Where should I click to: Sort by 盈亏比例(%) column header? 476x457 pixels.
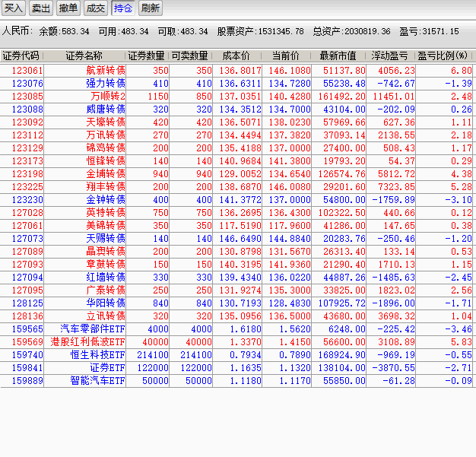coord(445,56)
